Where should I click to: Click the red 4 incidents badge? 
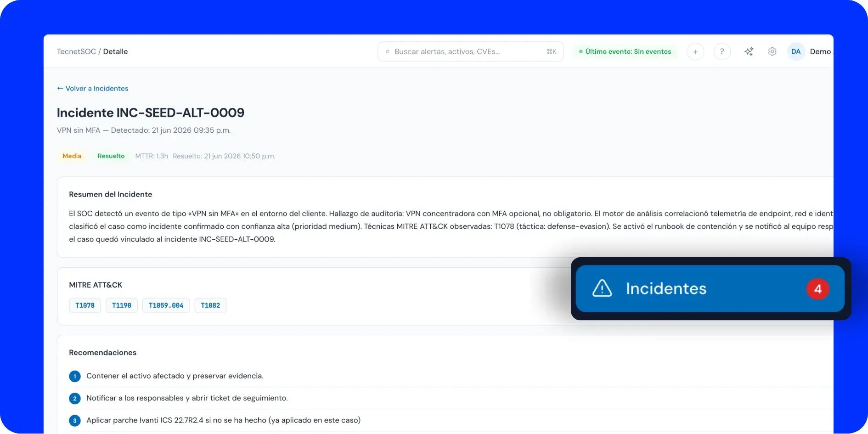(817, 289)
